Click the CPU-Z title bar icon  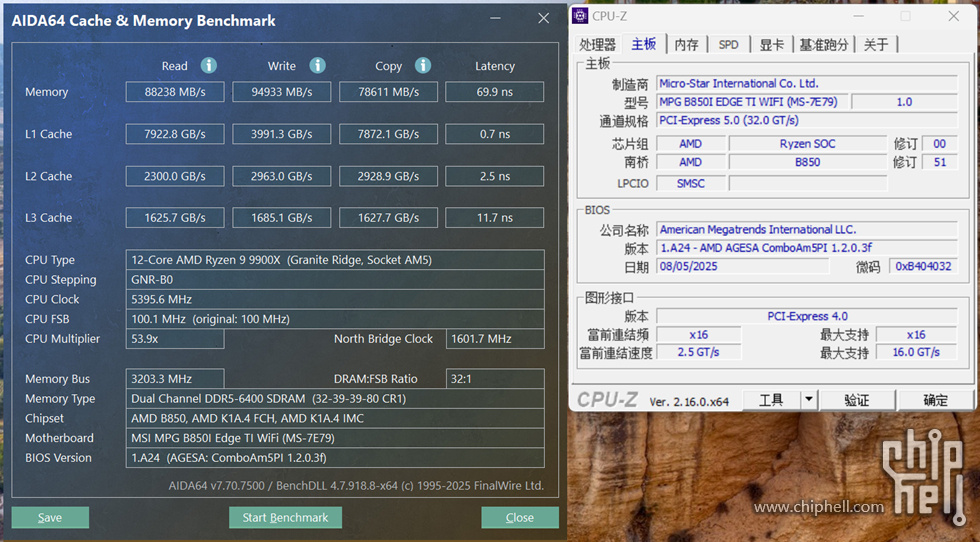click(580, 16)
